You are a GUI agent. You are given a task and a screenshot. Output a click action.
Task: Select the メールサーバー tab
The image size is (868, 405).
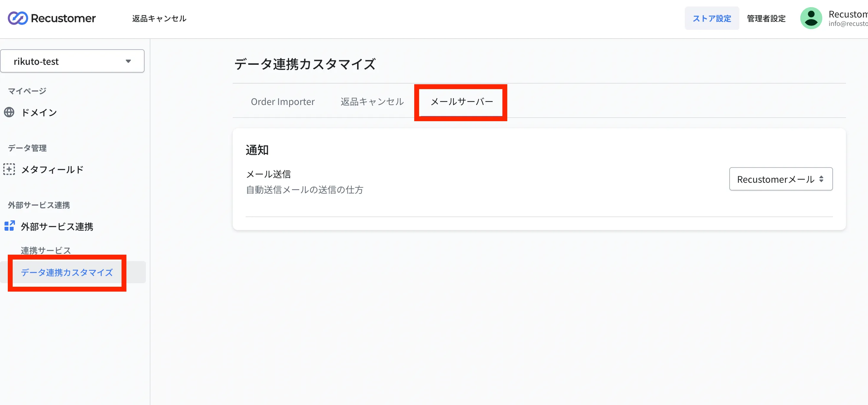pyautogui.click(x=462, y=101)
